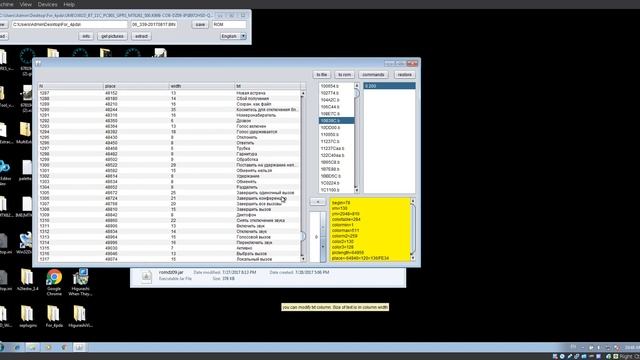Click up arrow of stepper beside yellow panel
This screenshot has width=640, height=360.
point(323,228)
